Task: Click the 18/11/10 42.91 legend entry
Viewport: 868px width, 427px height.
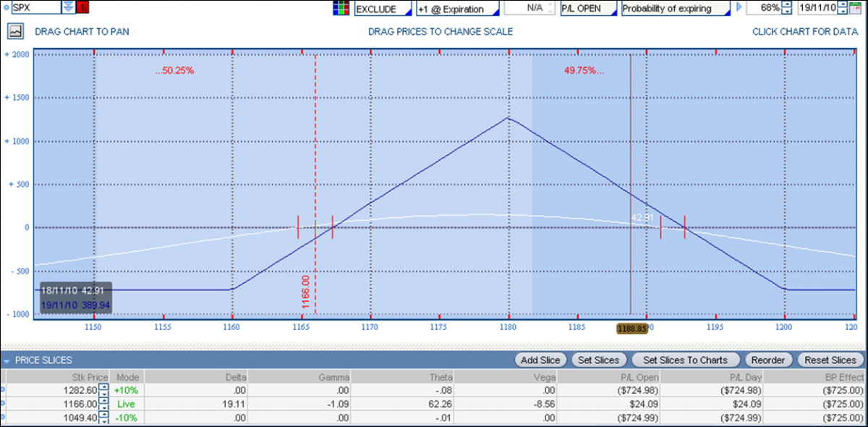Action: 74,290
